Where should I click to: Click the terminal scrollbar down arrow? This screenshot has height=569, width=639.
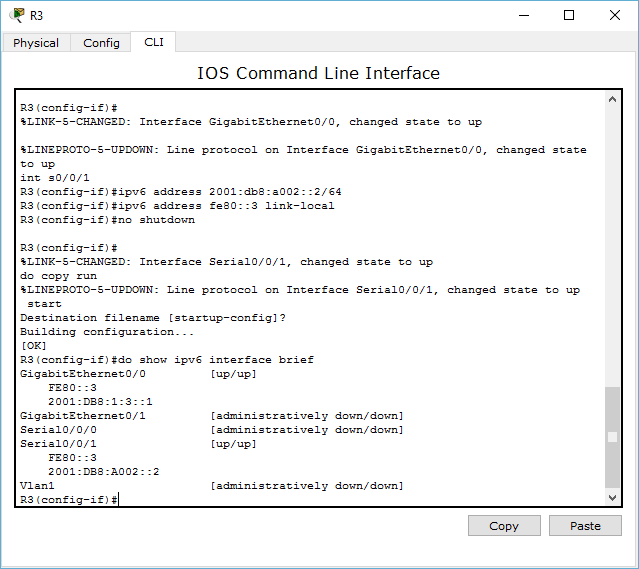click(x=612, y=497)
